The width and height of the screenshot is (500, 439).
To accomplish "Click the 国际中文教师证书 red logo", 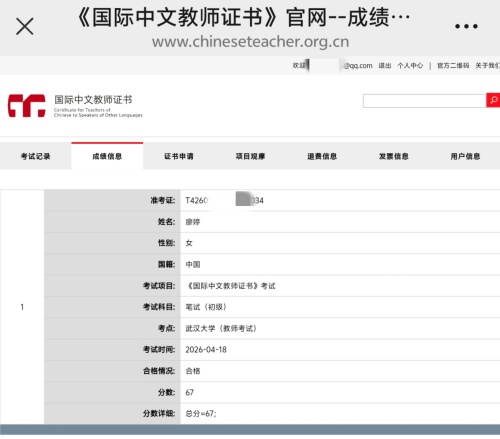I will point(27,106).
